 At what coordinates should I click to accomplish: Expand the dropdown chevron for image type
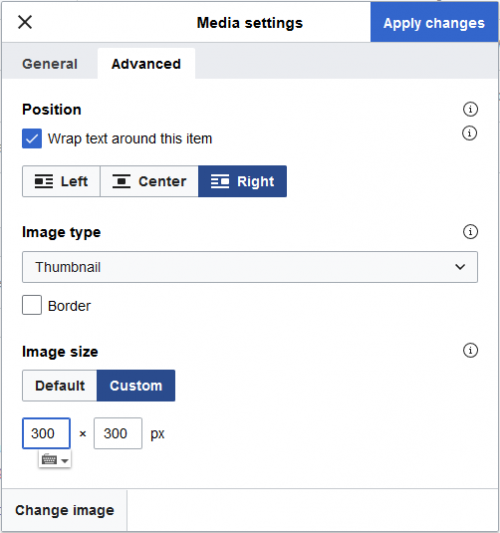pyautogui.click(x=460, y=267)
